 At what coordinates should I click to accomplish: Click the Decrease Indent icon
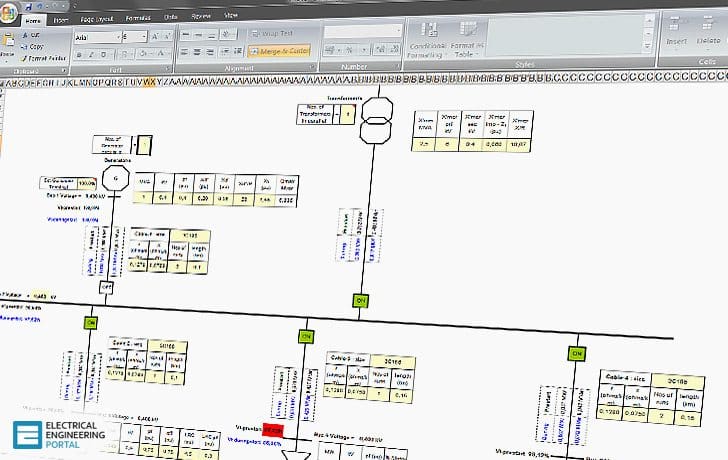pos(225,51)
